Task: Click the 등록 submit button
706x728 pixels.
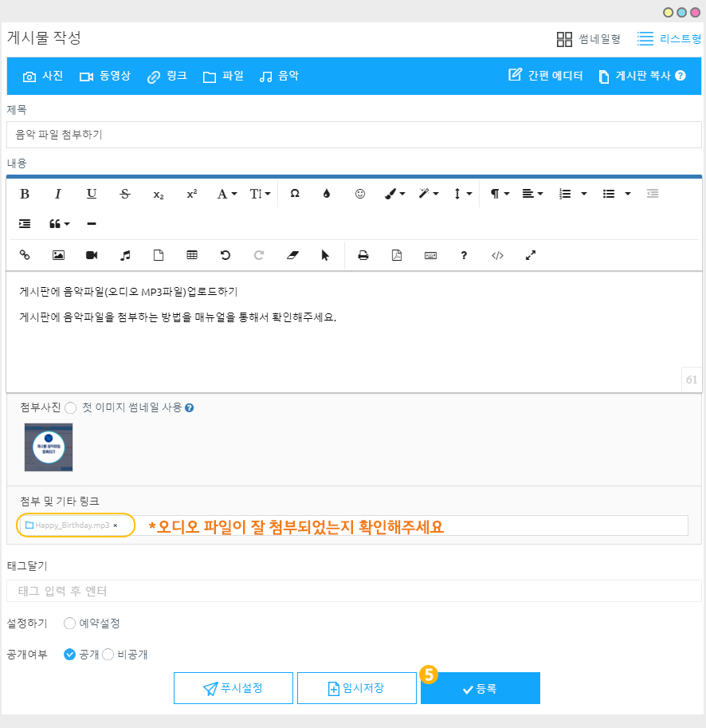Action: coord(480,688)
